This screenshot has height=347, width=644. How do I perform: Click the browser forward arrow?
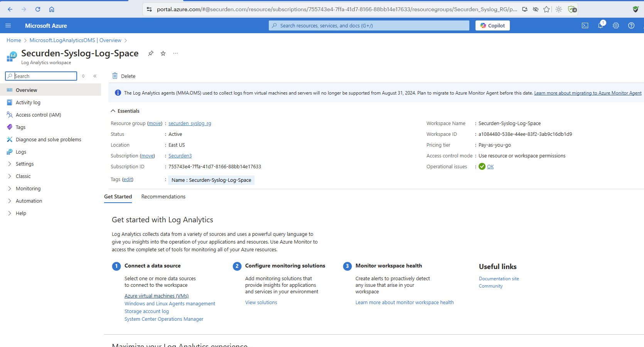24,9
